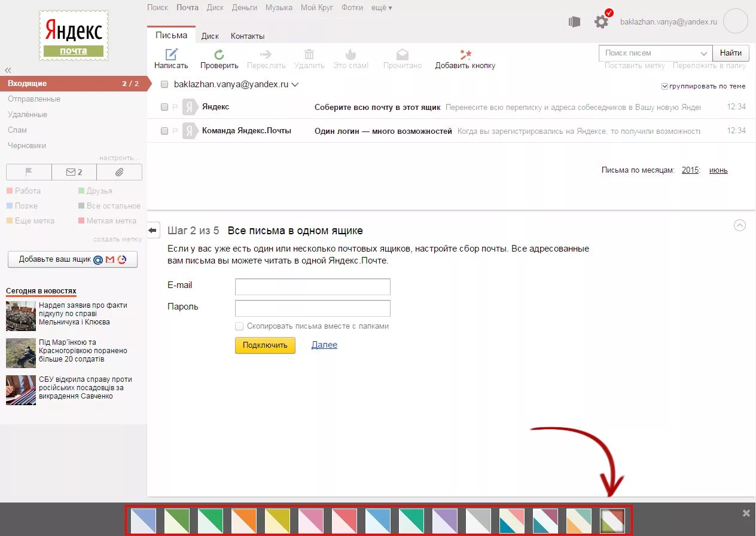The width and height of the screenshot is (756, 536).
Task: Click the user avatar circle
Action: coord(736,22)
